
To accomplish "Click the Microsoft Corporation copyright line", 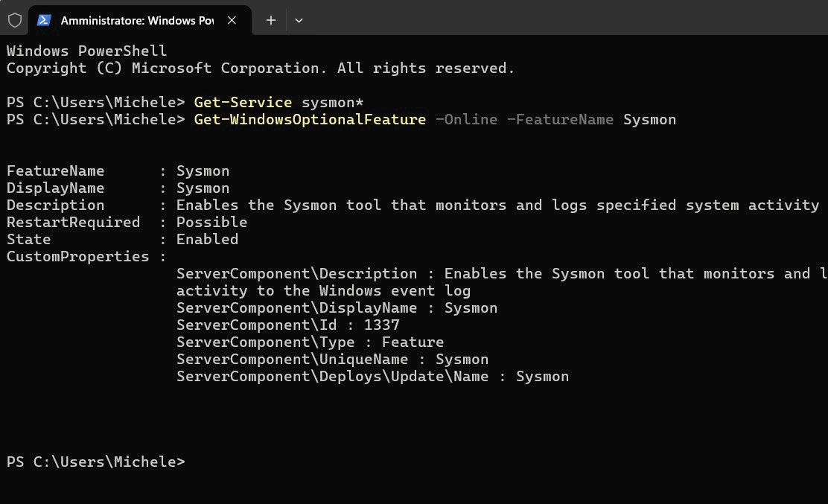I will [x=261, y=68].
